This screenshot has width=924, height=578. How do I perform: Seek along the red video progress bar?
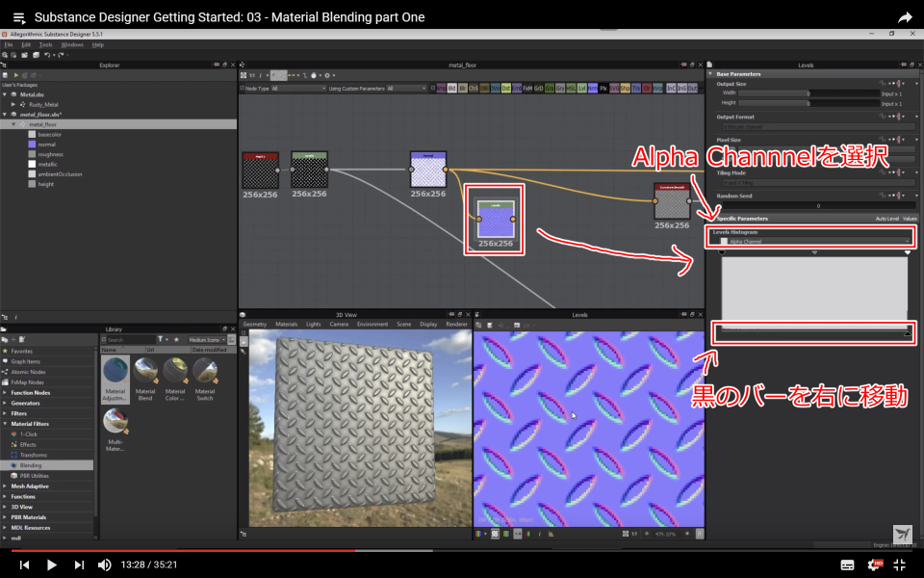(x=183, y=551)
